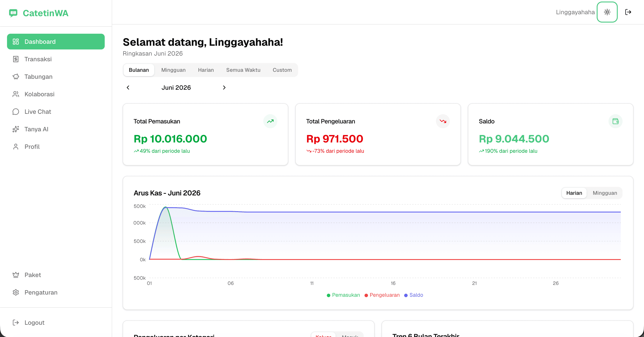The height and width of the screenshot is (337, 644).
Task: Click the Profil person icon
Action: tap(16, 147)
